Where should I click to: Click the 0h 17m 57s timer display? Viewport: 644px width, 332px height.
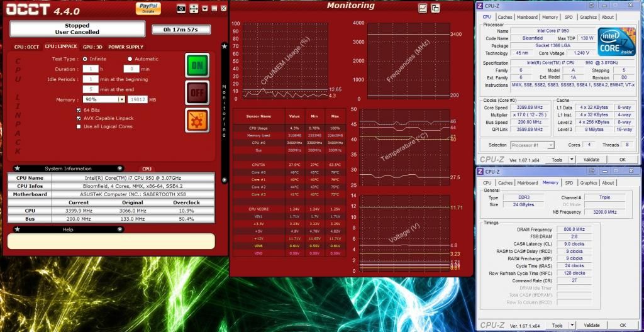pyautogui.click(x=181, y=30)
